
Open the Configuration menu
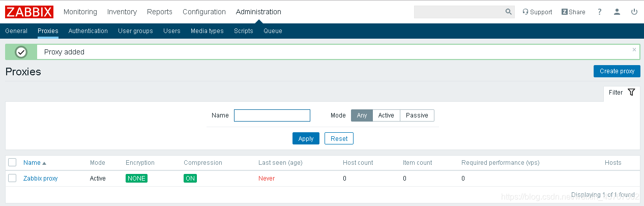[204, 12]
